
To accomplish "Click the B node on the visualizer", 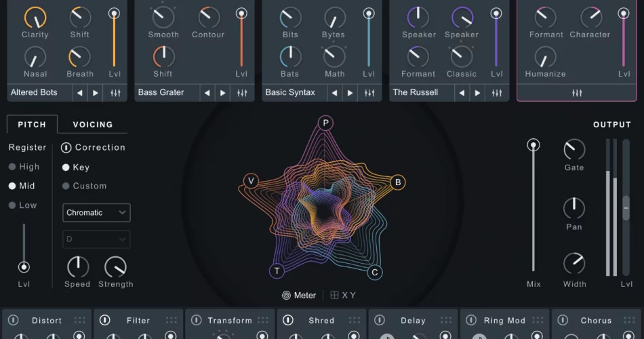I will [397, 182].
